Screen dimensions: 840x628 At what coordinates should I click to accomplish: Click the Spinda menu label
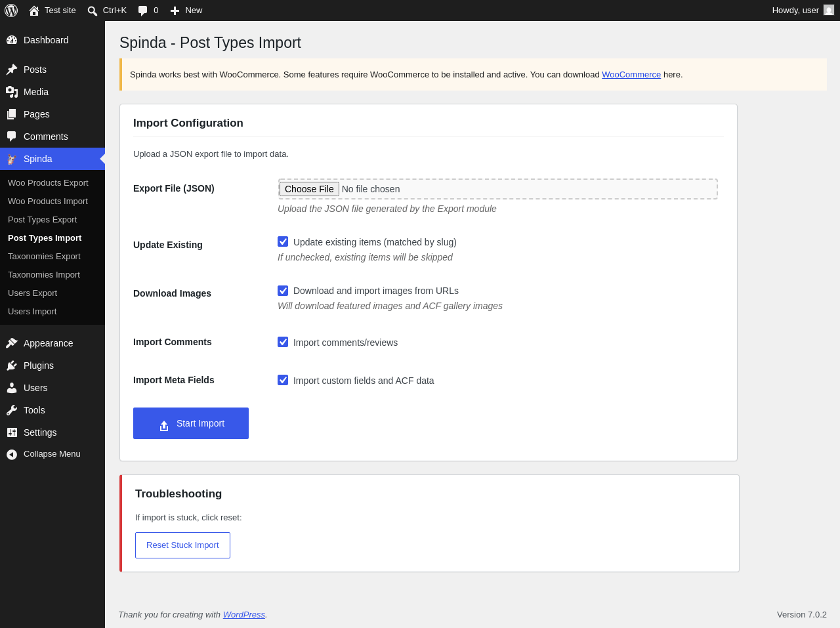[x=38, y=159]
